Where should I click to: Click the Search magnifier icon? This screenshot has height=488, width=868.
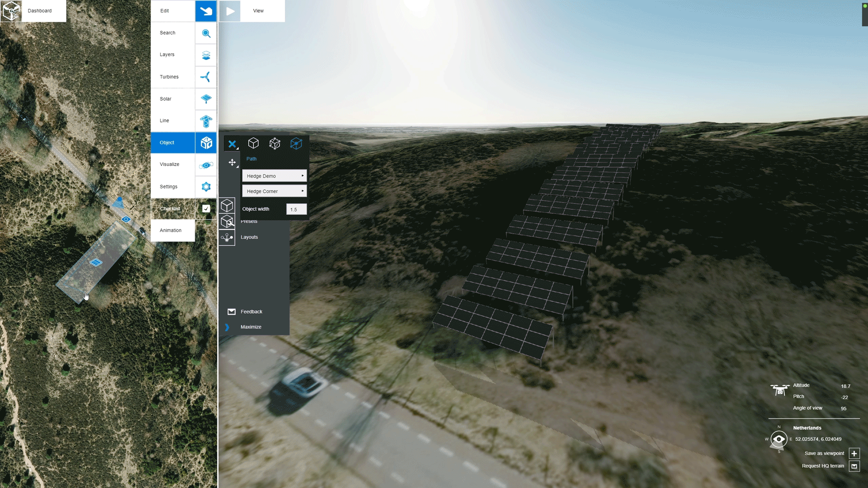click(206, 33)
